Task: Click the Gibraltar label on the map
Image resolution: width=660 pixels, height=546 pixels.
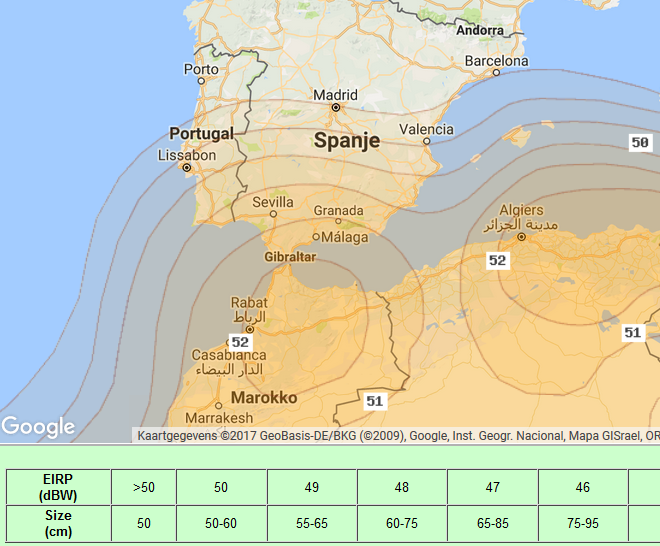Action: [290, 257]
